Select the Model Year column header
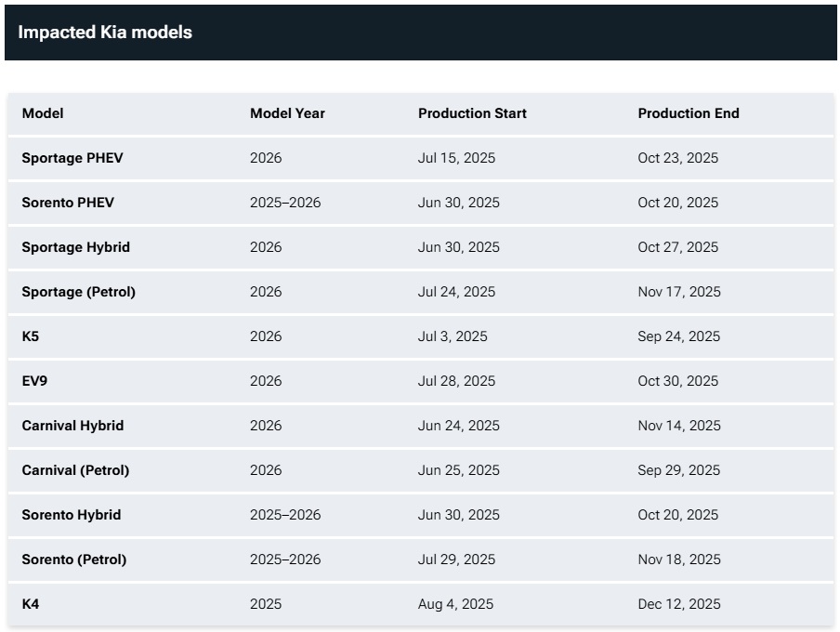The image size is (840, 632). tap(287, 113)
